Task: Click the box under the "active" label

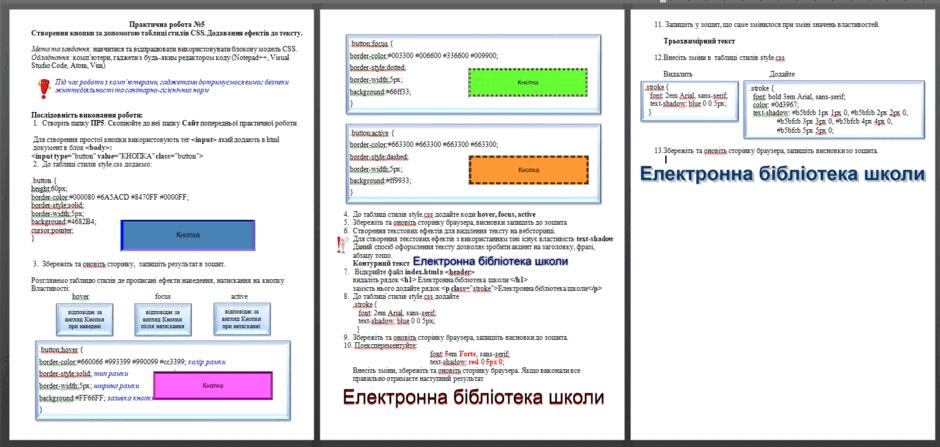Action: tap(242, 318)
